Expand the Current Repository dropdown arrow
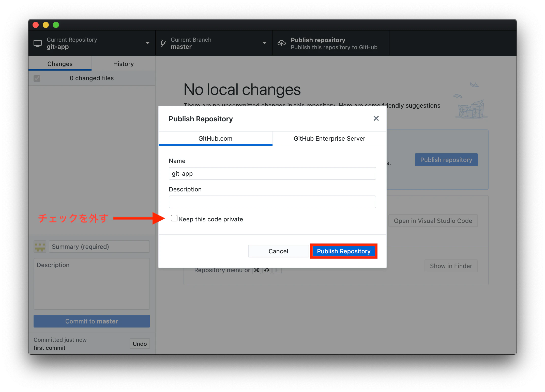Image resolution: width=545 pixels, height=392 pixels. tap(147, 43)
